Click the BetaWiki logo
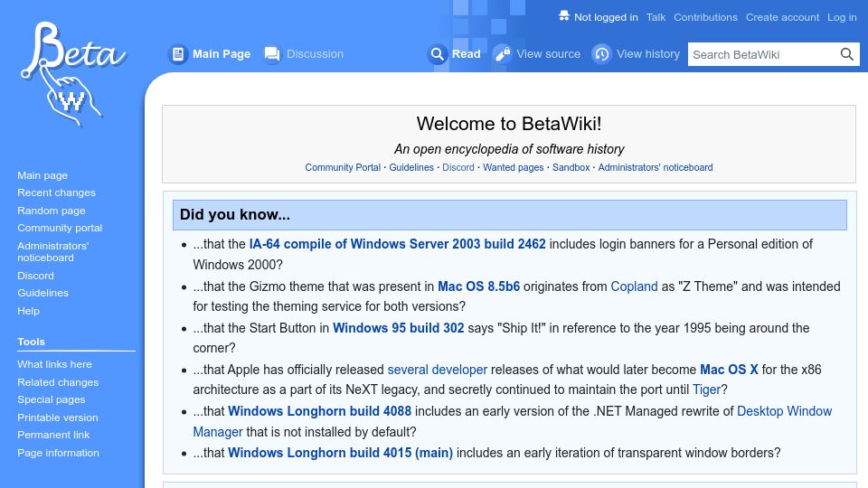This screenshot has height=488, width=868. (73, 74)
